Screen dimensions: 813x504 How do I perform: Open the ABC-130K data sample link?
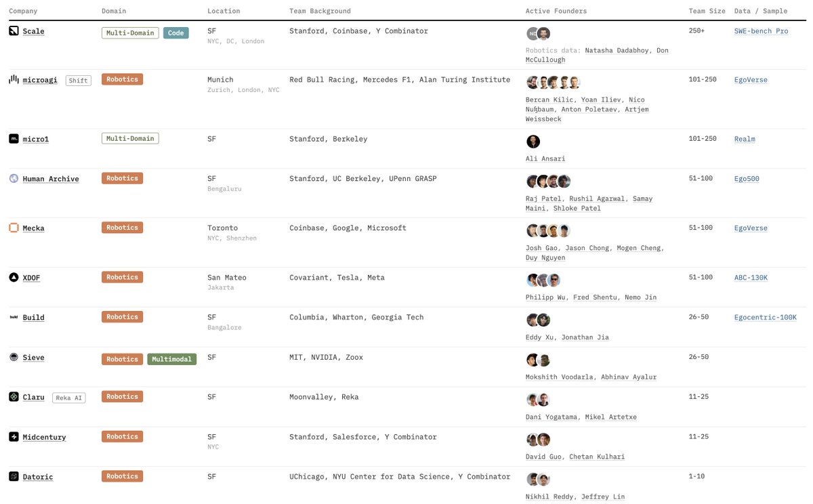(751, 278)
